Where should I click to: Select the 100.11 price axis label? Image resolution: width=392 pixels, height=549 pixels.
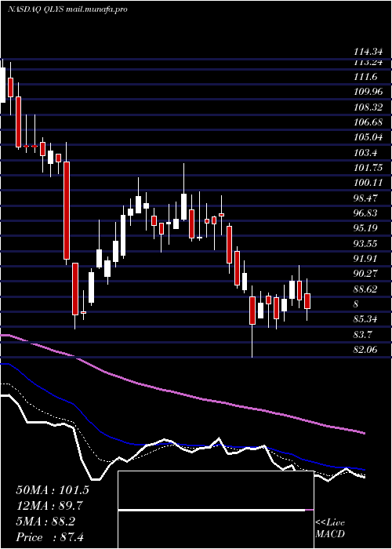pos(368,183)
